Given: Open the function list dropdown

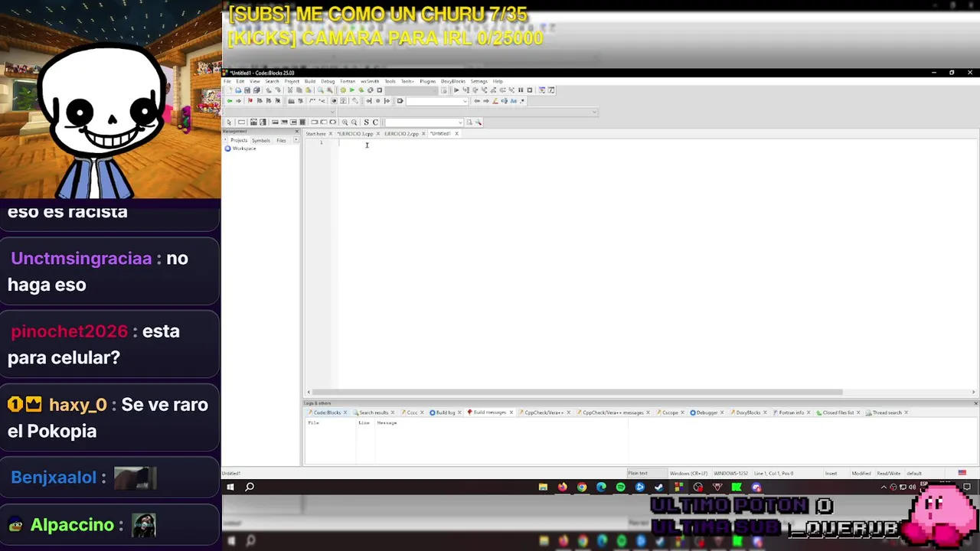Looking at the screenshot, I should (466, 112).
